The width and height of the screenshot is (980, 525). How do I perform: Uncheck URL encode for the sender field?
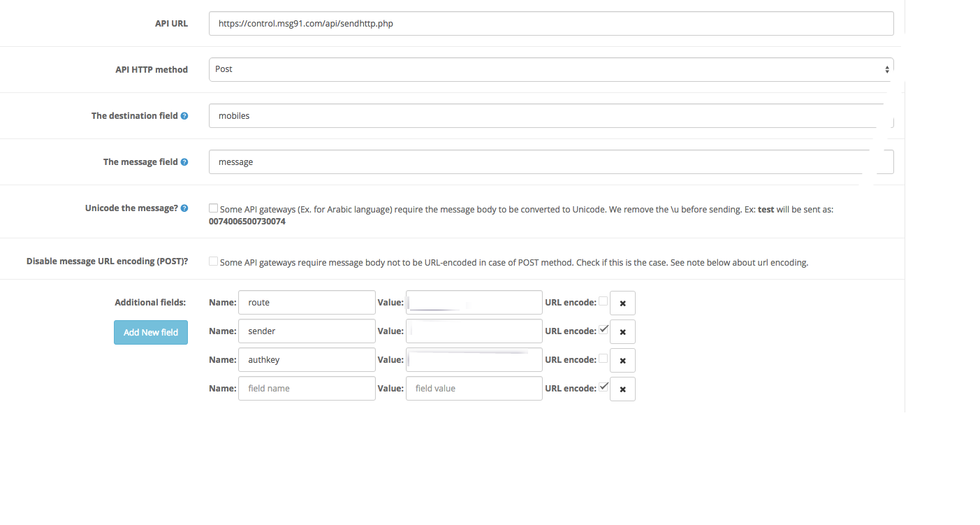pyautogui.click(x=604, y=330)
